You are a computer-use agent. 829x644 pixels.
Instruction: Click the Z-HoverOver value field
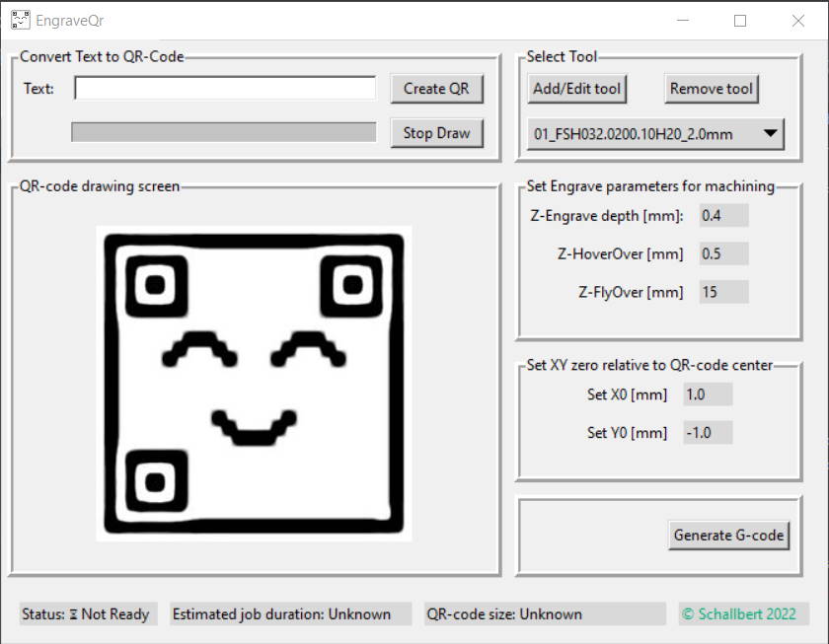click(x=723, y=253)
